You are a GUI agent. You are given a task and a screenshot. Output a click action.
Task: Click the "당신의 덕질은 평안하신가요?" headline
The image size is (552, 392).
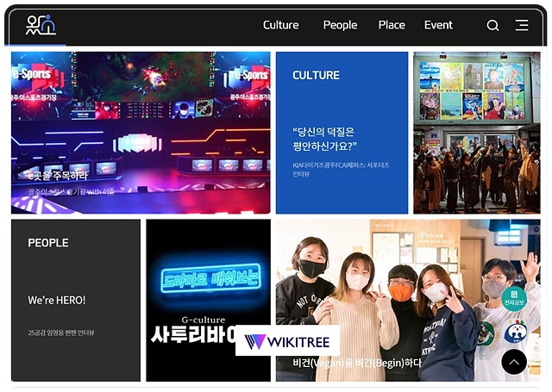[324, 139]
